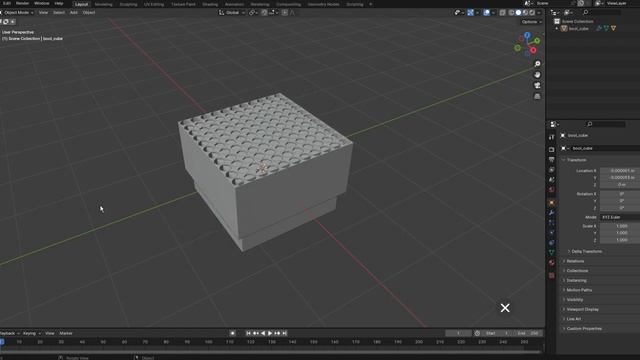Open the Window menu
This screenshot has width=640, height=360.
(42, 3)
